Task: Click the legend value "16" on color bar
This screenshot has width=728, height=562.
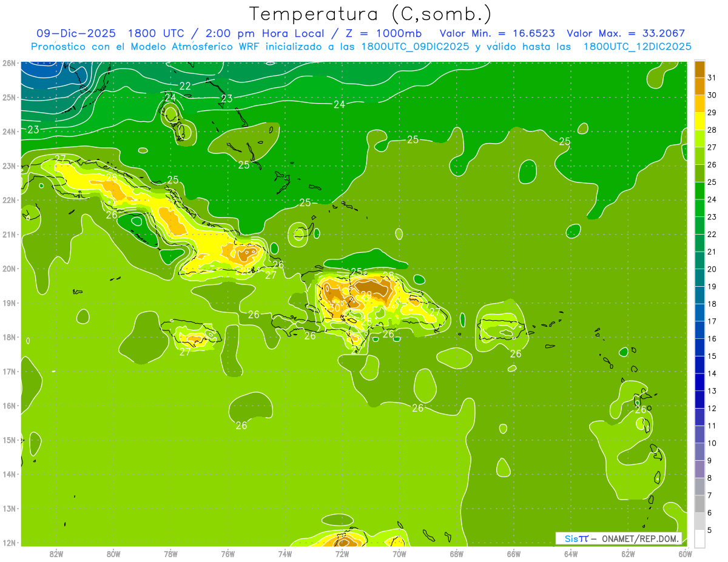Action: pos(712,338)
